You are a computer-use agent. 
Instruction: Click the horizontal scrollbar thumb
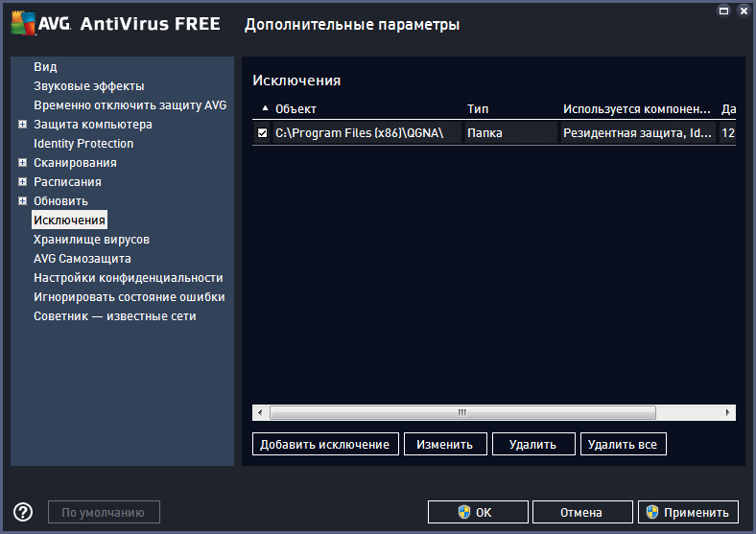point(462,412)
